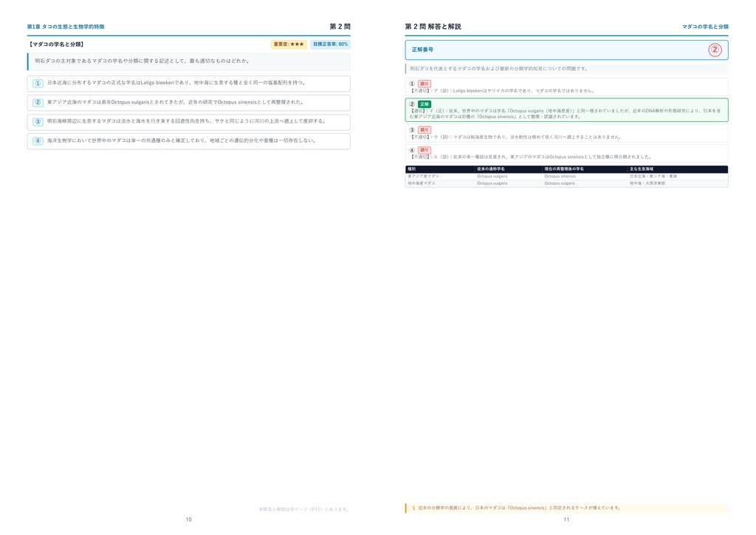Viewport: 756px width, 535px height.
Task: Click page number 11 at the page bottom
Action: (x=566, y=519)
